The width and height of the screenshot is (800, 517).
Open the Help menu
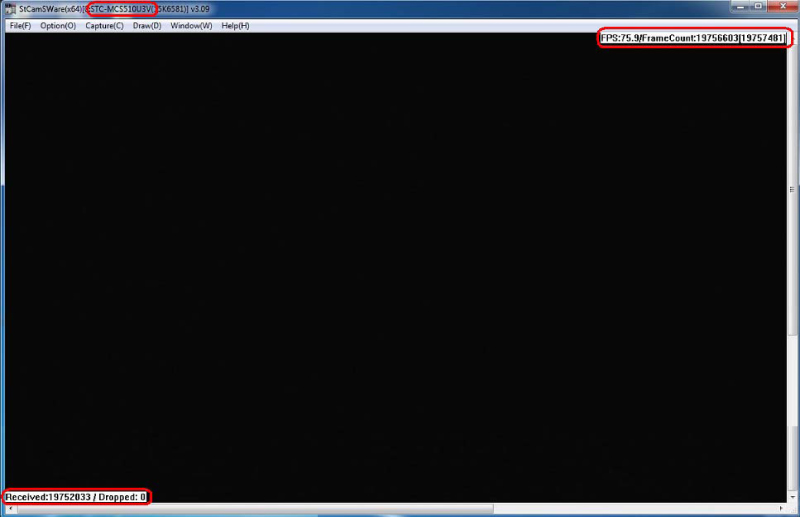pos(235,25)
